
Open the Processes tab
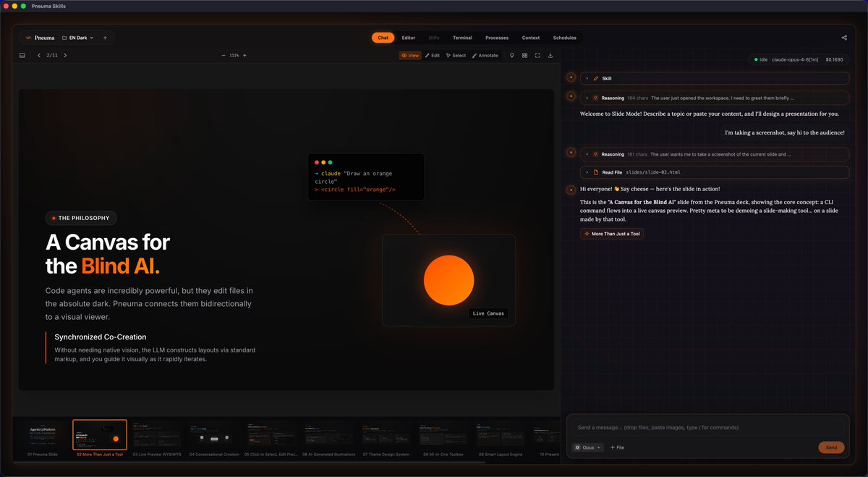pyautogui.click(x=497, y=38)
